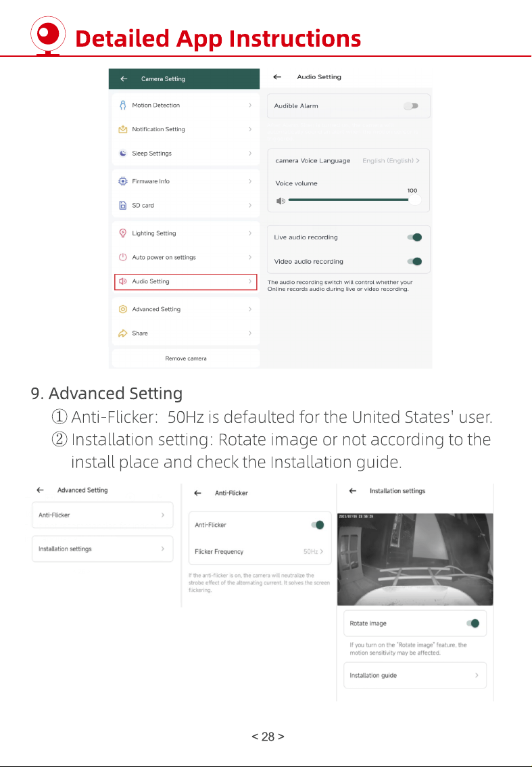Click the Lighting Setting bulb icon
Image resolution: width=532 pixels, height=767 pixels.
(123, 233)
